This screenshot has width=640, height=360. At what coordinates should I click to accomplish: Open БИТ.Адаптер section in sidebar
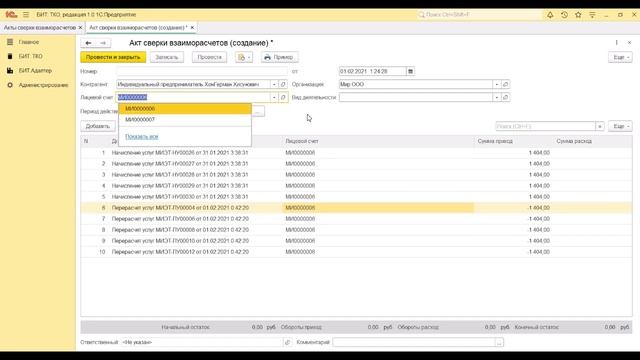(35, 71)
